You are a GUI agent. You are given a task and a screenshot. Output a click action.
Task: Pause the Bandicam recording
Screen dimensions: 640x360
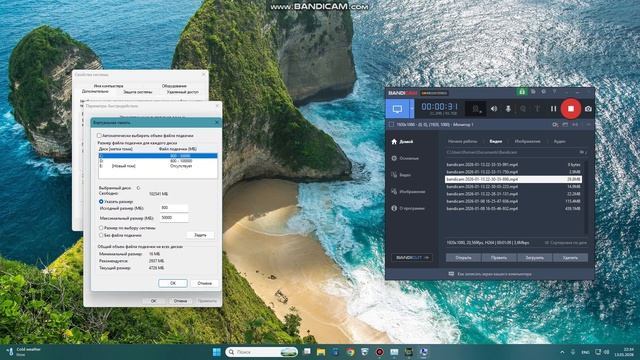[x=553, y=109]
